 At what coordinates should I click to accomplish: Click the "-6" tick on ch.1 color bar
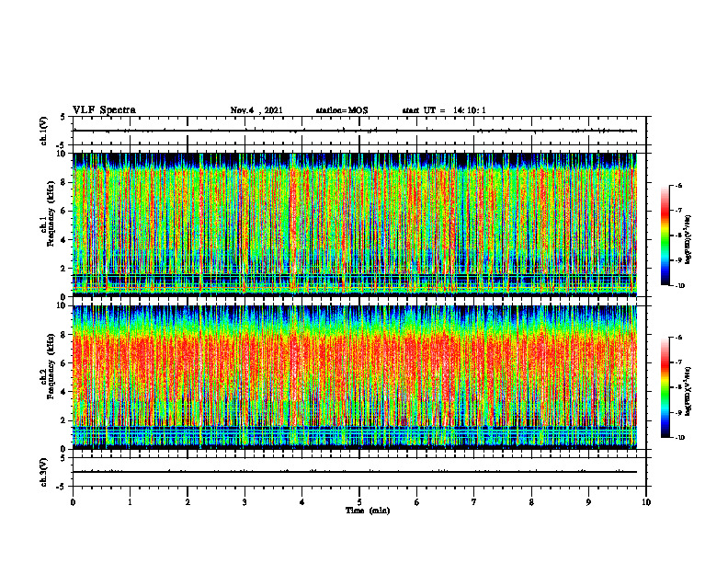pyautogui.click(x=678, y=186)
